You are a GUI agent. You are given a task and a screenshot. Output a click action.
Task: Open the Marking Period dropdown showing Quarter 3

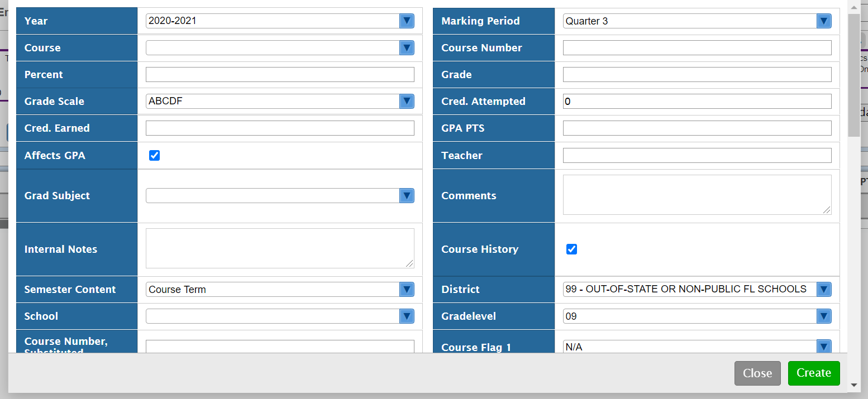click(697, 21)
